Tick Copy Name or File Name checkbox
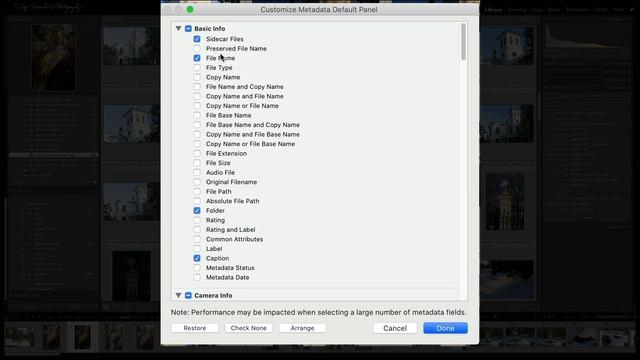The image size is (640, 360). click(x=197, y=106)
